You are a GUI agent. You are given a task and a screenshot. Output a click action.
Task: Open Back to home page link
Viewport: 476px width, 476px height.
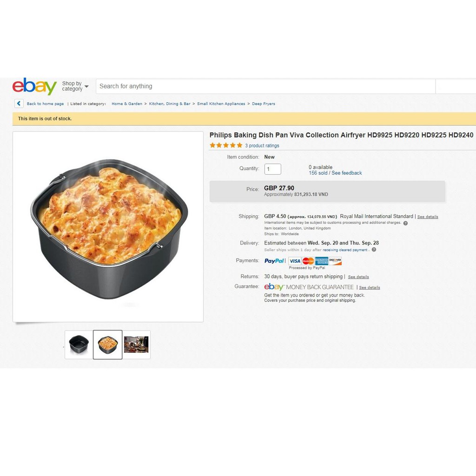click(45, 104)
